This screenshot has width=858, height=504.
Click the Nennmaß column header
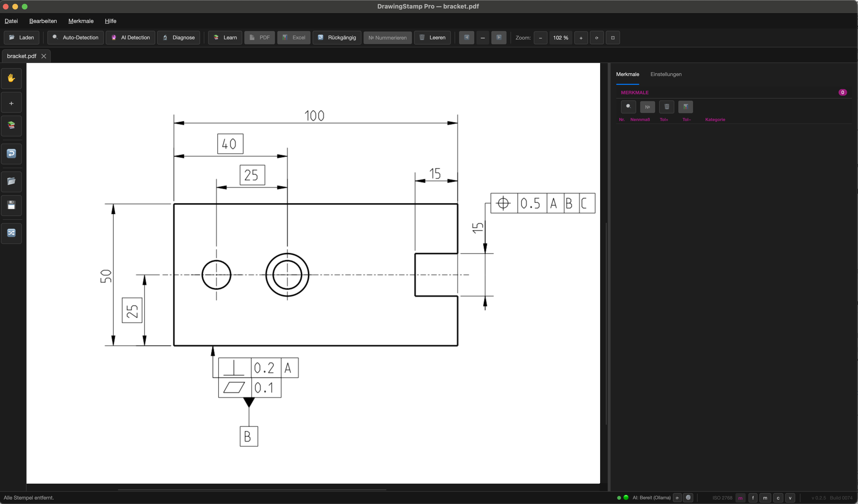[x=640, y=119]
